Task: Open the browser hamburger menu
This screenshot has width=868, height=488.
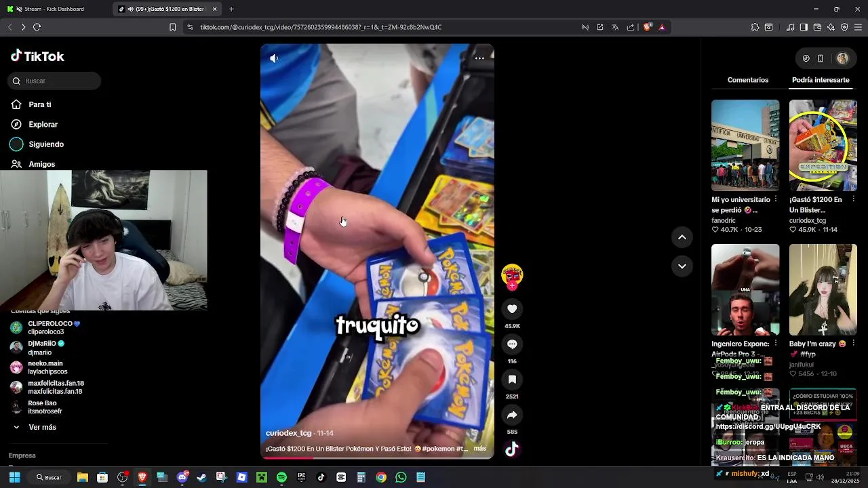Action: (x=858, y=27)
